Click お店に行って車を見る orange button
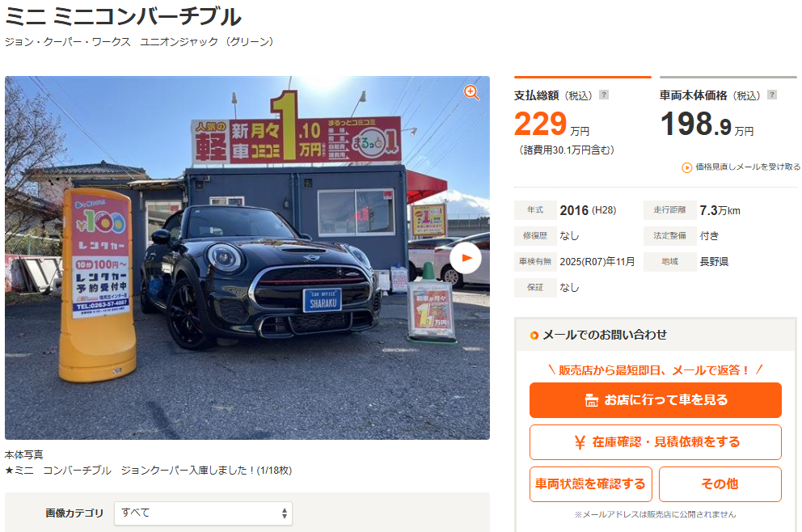 click(656, 400)
